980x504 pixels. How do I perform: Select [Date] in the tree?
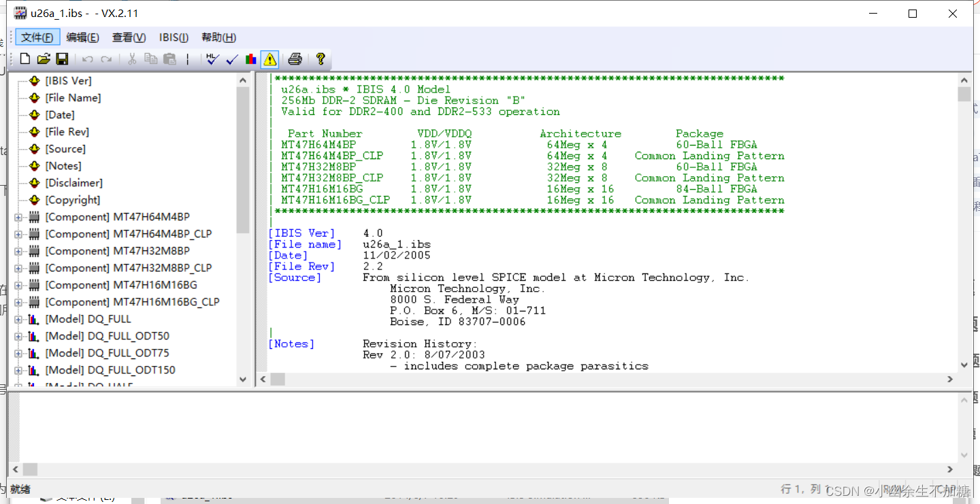point(60,115)
